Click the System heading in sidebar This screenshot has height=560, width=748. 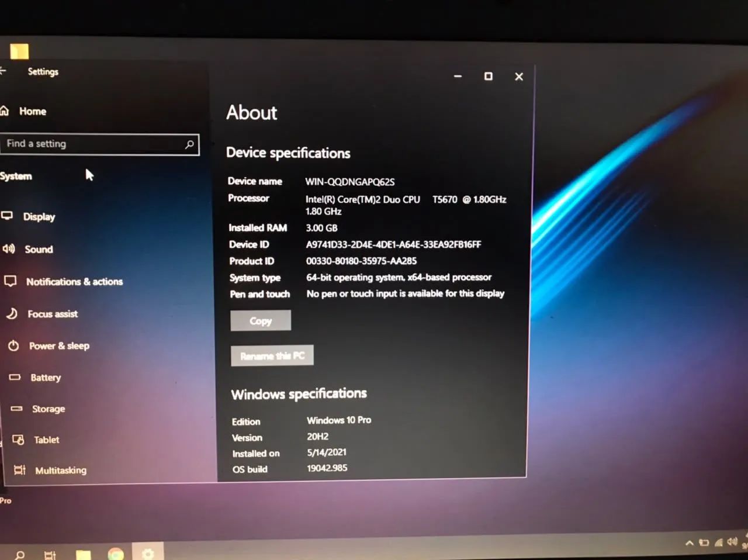16,176
